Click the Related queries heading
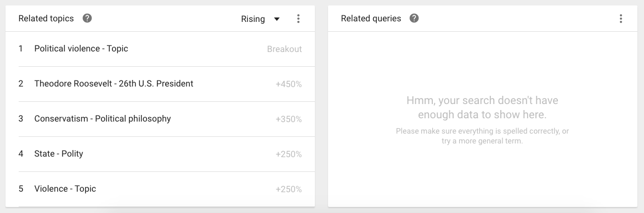The height and width of the screenshot is (213, 644). tap(371, 19)
